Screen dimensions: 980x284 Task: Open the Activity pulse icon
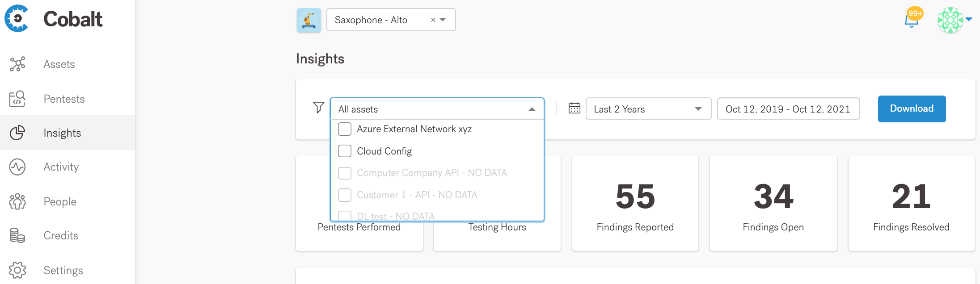click(17, 167)
